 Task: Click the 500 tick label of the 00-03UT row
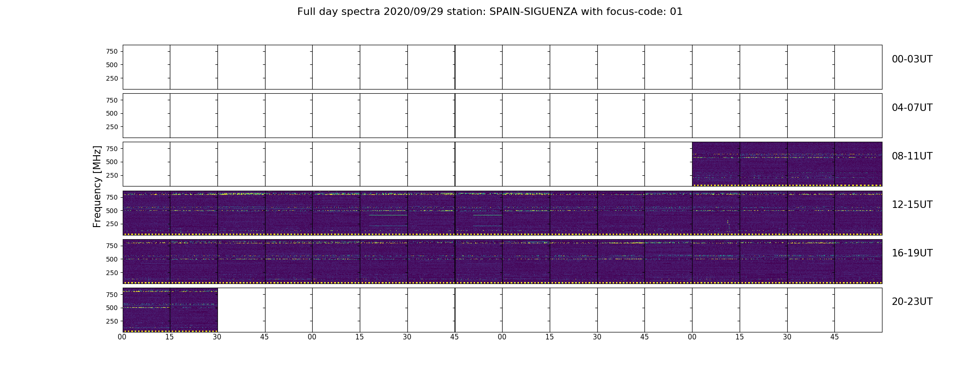[112, 65]
